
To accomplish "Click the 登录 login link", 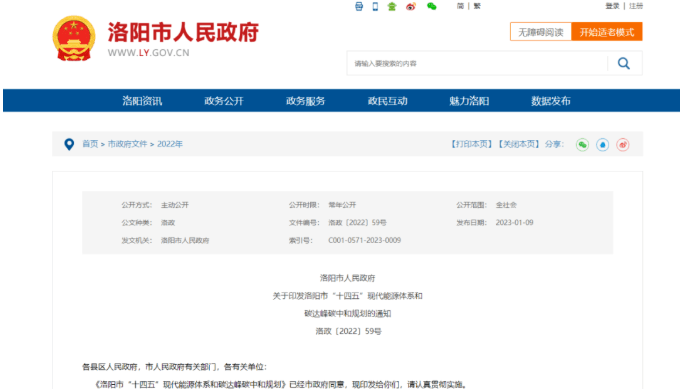I will [612, 6].
